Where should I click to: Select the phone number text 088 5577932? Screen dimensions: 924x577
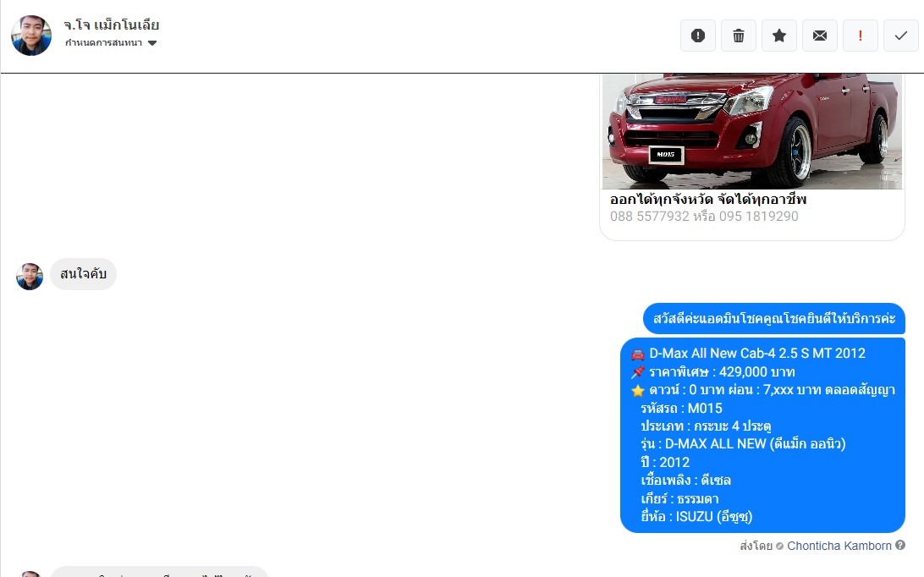coord(649,217)
